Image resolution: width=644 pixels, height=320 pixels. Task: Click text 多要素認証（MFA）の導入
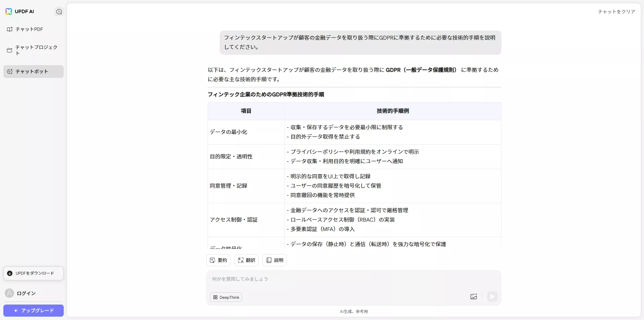(x=322, y=229)
